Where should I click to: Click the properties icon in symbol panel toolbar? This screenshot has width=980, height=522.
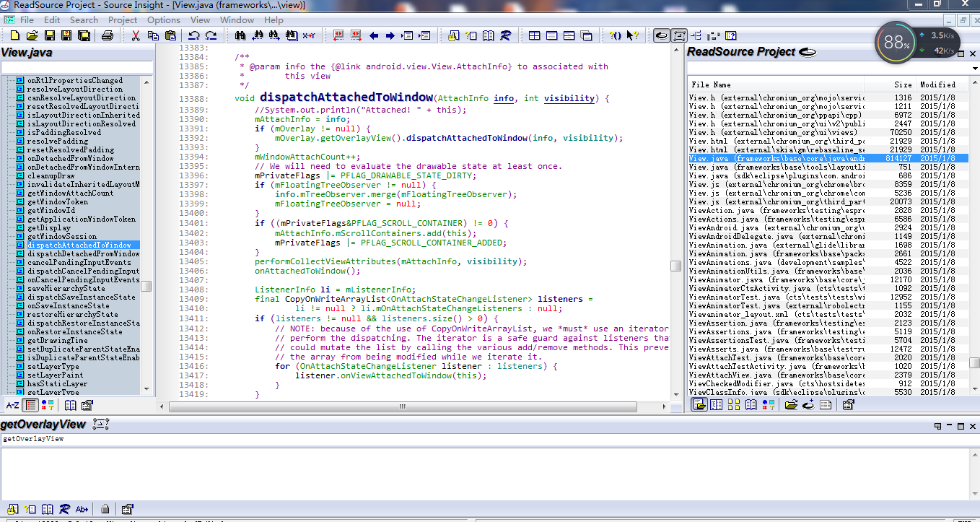pyautogui.click(x=87, y=405)
